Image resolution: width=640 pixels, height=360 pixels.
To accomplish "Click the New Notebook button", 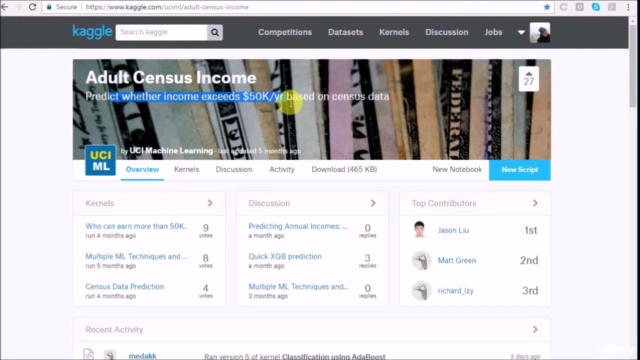I will click(x=457, y=169).
